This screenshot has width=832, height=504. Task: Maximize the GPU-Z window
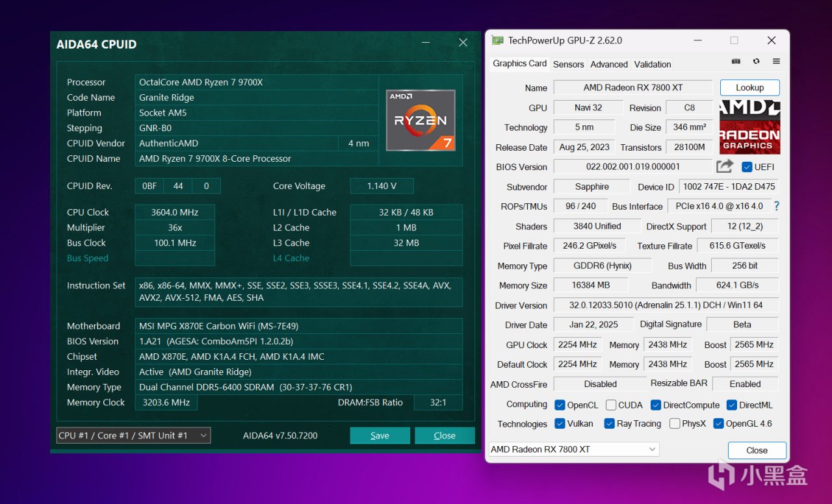(x=734, y=40)
